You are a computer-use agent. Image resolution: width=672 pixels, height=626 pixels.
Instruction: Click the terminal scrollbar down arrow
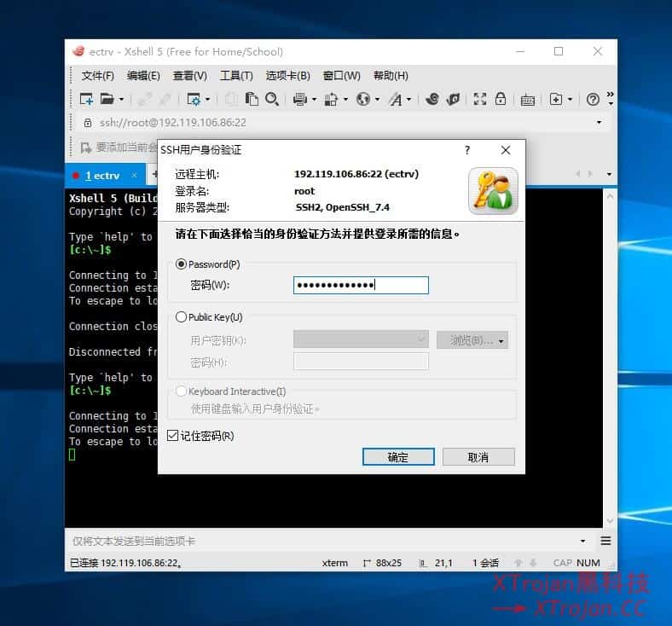[x=611, y=521]
